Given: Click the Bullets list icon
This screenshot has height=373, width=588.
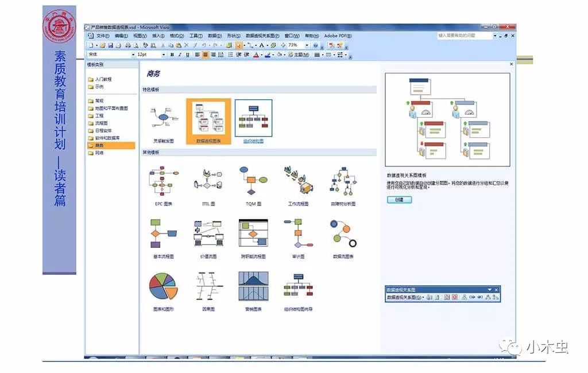Looking at the screenshot, I should [230, 55].
